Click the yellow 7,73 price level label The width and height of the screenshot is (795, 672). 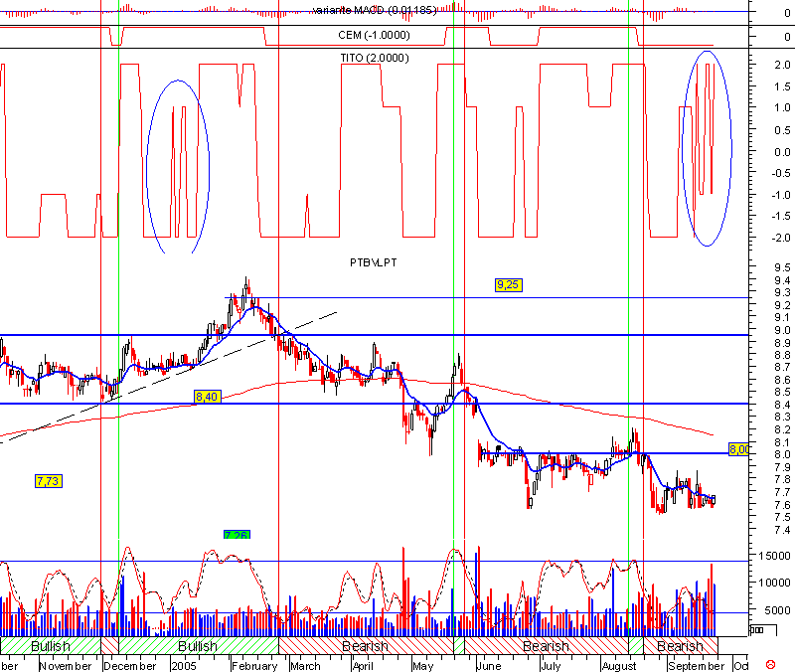coord(49,481)
